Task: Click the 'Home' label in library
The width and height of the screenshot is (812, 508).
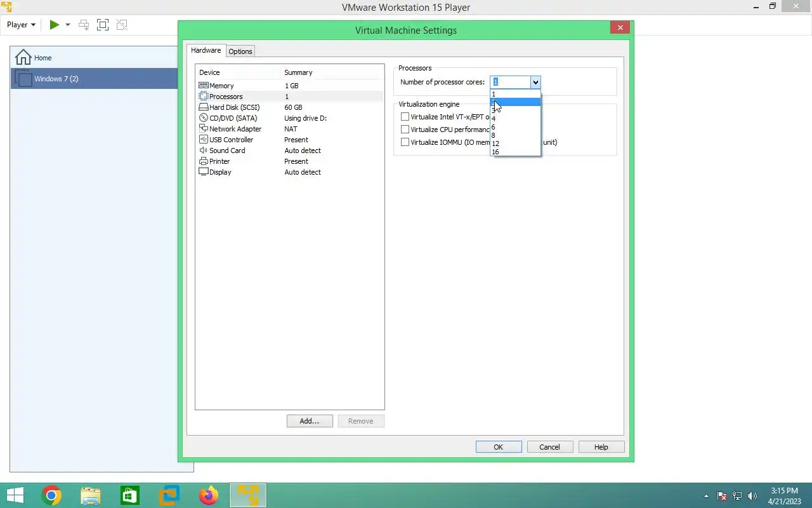Action: tap(43, 58)
